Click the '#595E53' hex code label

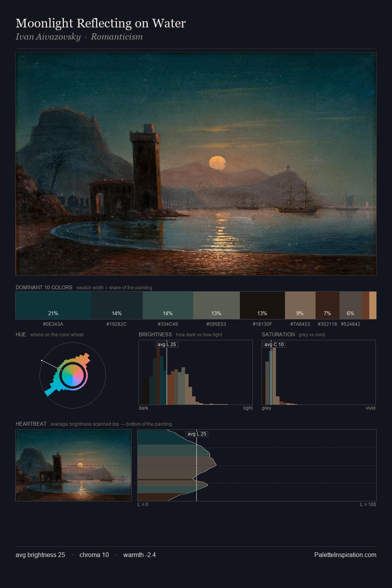[x=216, y=324]
